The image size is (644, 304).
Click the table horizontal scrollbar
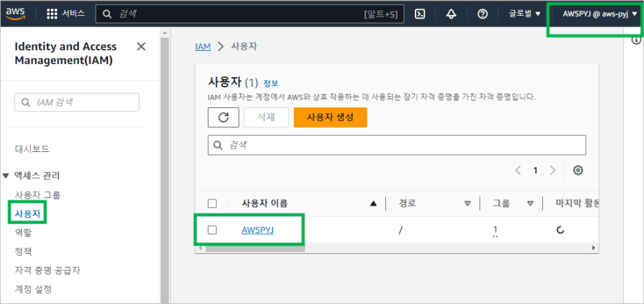[255, 248]
